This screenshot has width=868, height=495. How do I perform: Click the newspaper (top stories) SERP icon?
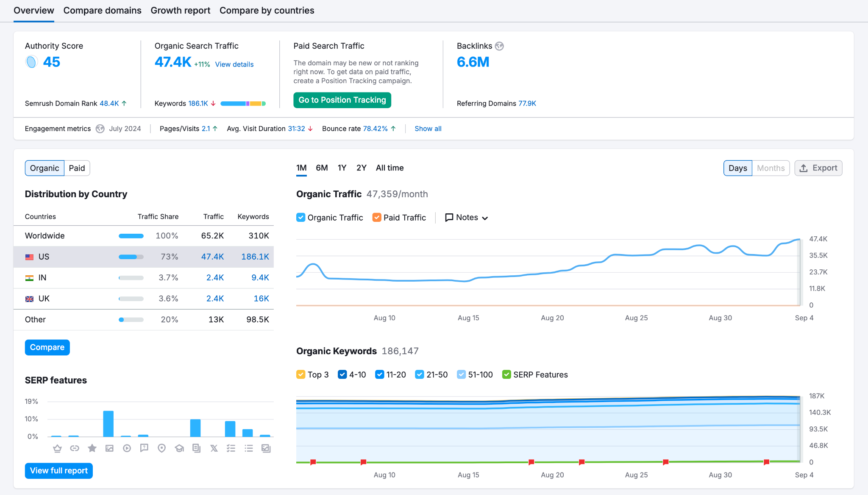tap(196, 448)
